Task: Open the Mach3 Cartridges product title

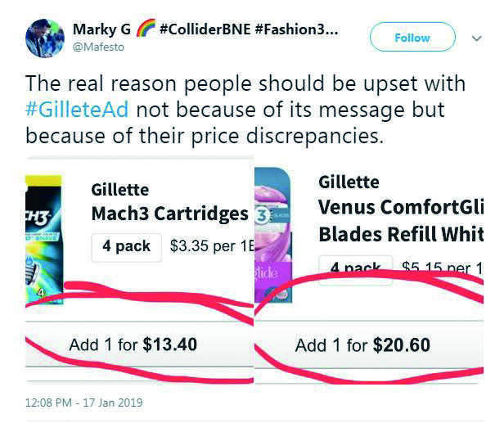Action: pyautogui.click(x=169, y=214)
